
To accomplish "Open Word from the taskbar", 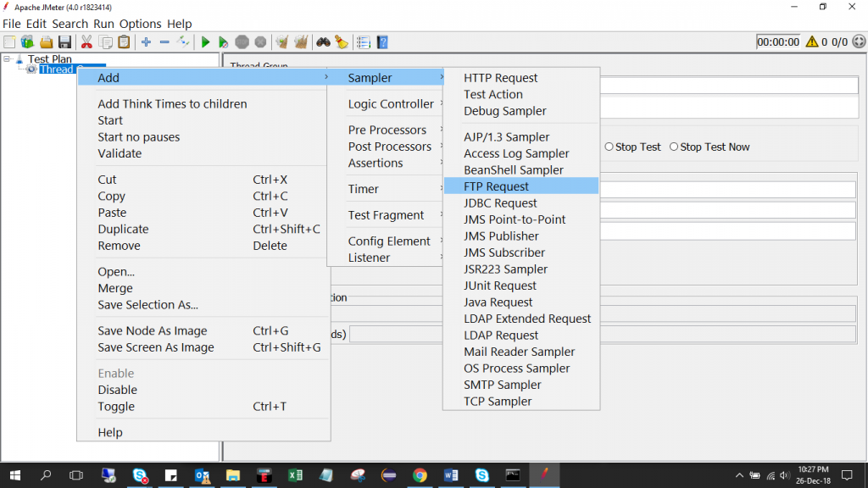I will pyautogui.click(x=451, y=475).
